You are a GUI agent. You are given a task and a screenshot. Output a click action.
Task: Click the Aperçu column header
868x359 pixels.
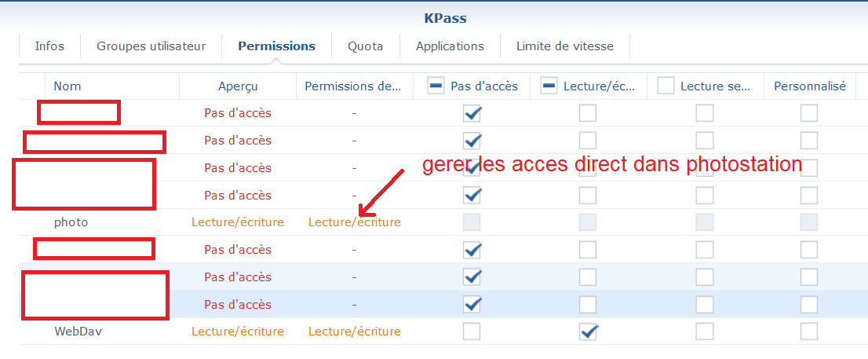[238, 86]
